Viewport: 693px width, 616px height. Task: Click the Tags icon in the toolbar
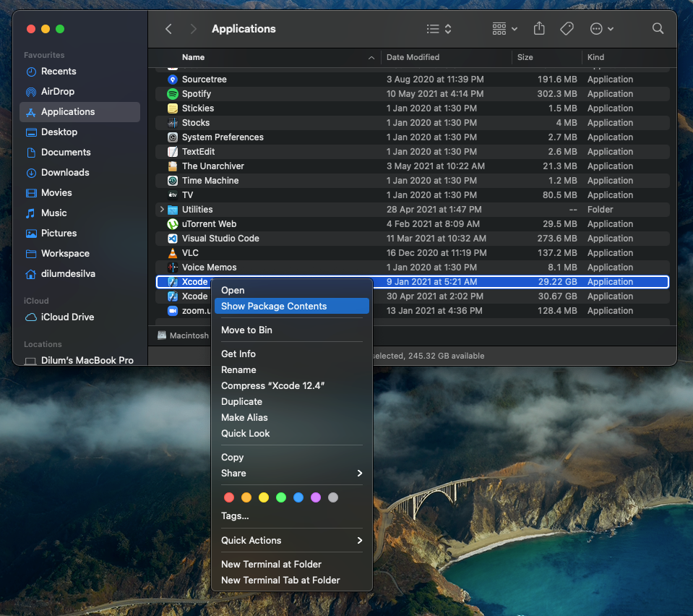tap(567, 28)
